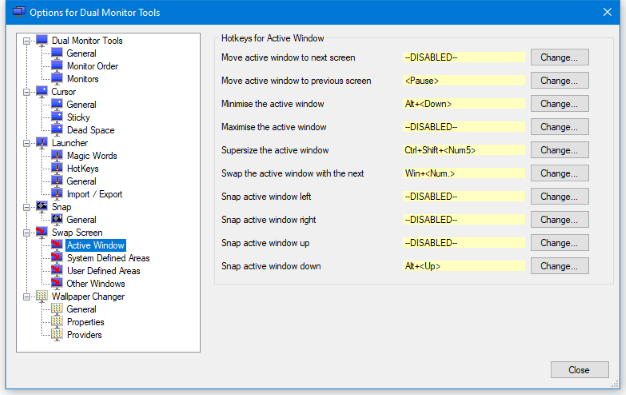
Task: Click the Close button at bottom
Action: [x=579, y=370]
